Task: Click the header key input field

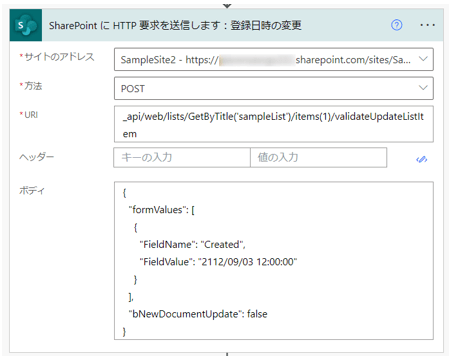Action: coord(182,157)
